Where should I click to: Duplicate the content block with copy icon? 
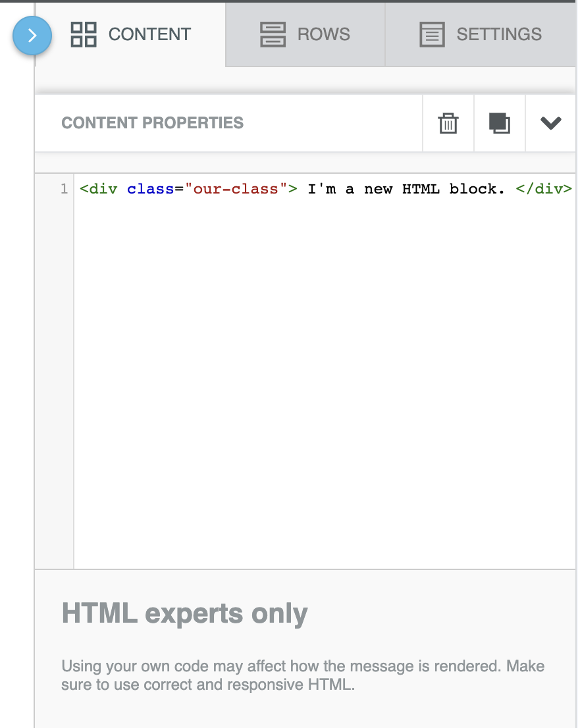click(500, 123)
